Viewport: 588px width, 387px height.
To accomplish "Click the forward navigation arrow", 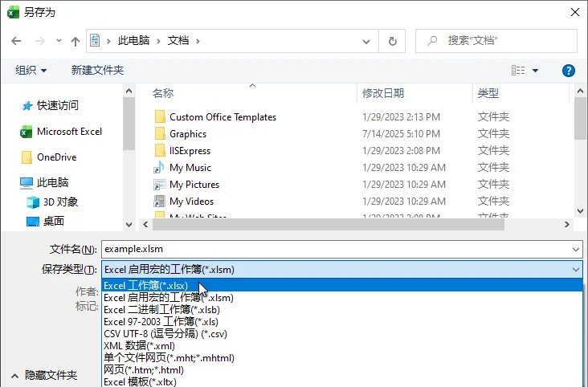I will tap(39, 41).
